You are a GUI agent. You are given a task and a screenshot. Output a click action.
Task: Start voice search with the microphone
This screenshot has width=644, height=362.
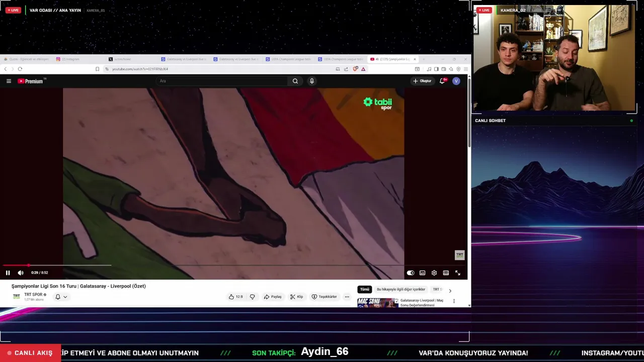click(x=312, y=81)
